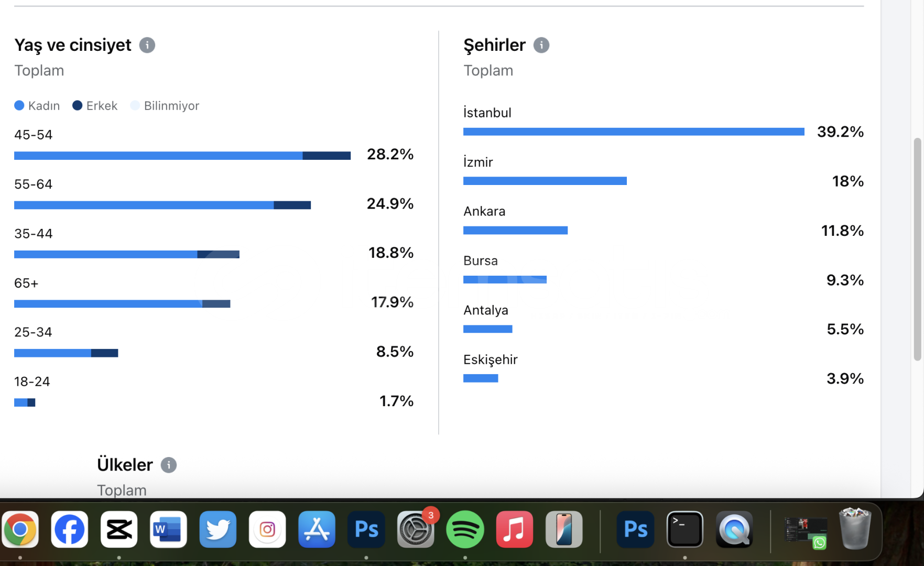Launch QuickTime Player from the dock
Viewport: 924px width, 566px height.
pyautogui.click(x=734, y=529)
